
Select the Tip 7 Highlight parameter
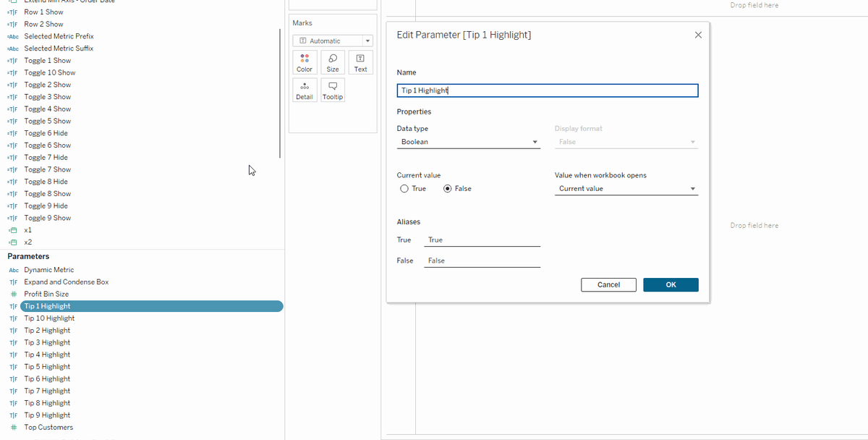(47, 391)
